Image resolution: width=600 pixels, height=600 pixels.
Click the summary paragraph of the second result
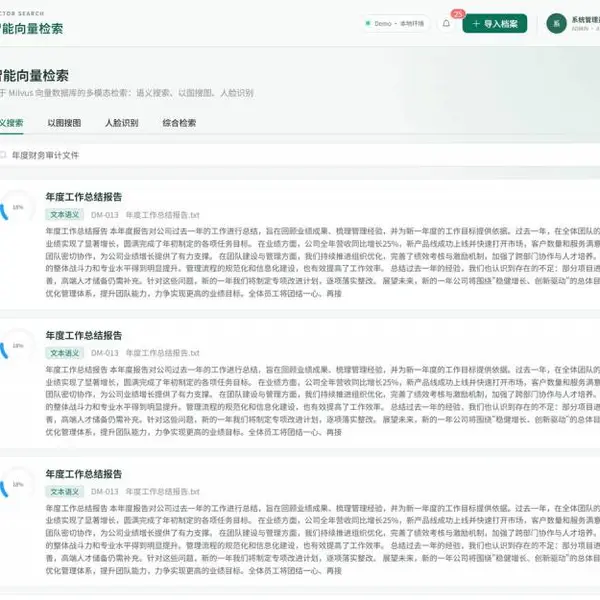click(323, 401)
